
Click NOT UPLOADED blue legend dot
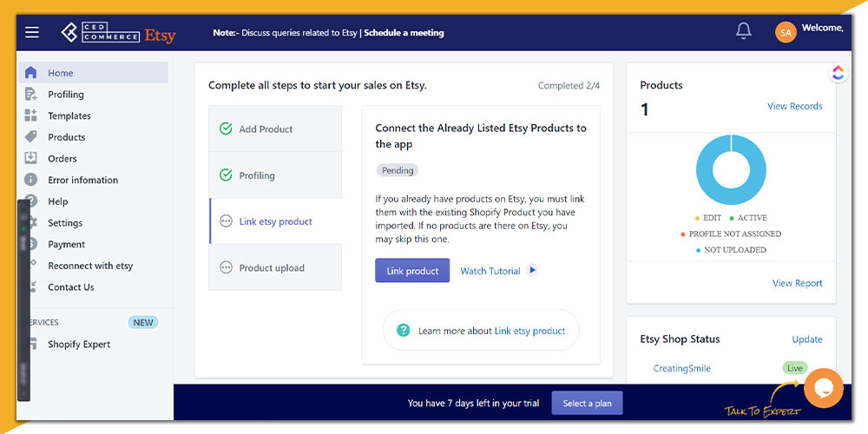point(699,250)
